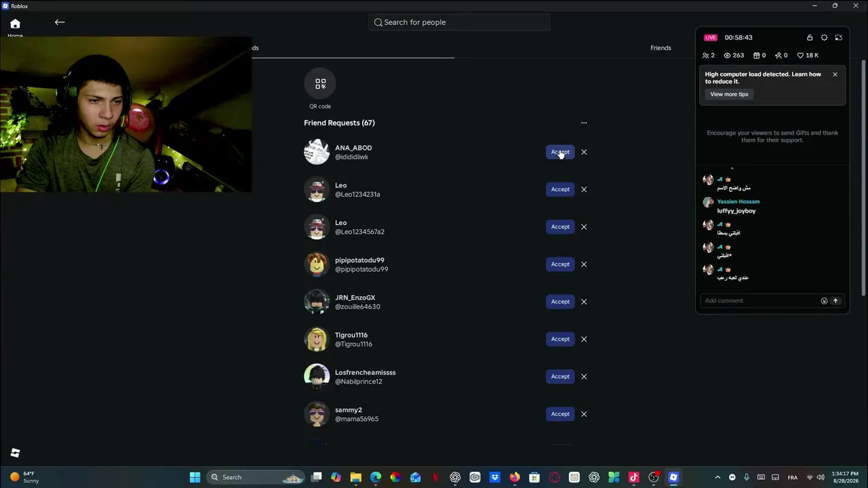This screenshot has width=868, height=488.
Task: Click the live panel minimize-window icon
Action: [x=839, y=38]
